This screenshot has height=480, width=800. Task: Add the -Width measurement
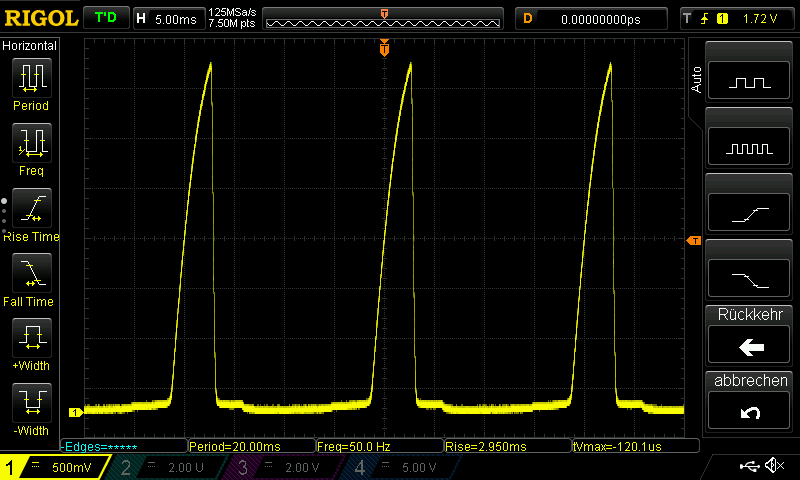point(31,405)
